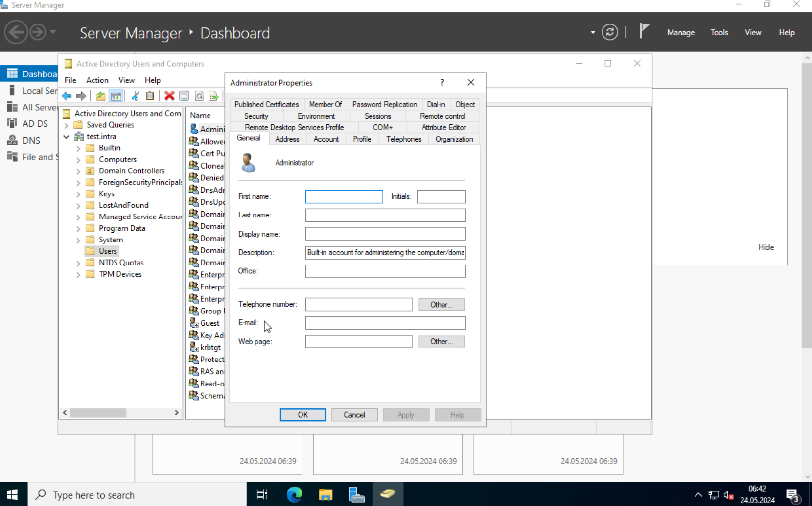This screenshot has width=812, height=506.
Task: Click the tree pane horizontal scrollbar thumb
Action: point(98,413)
